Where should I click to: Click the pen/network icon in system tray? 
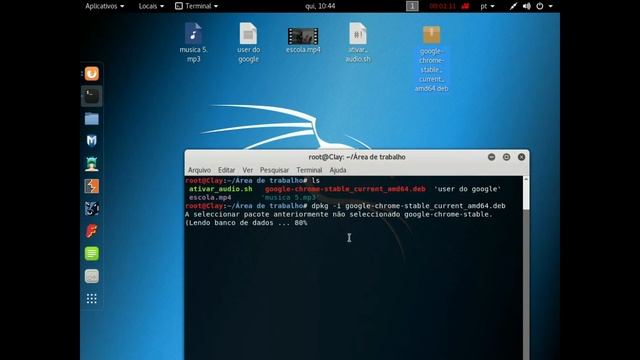[x=513, y=6]
